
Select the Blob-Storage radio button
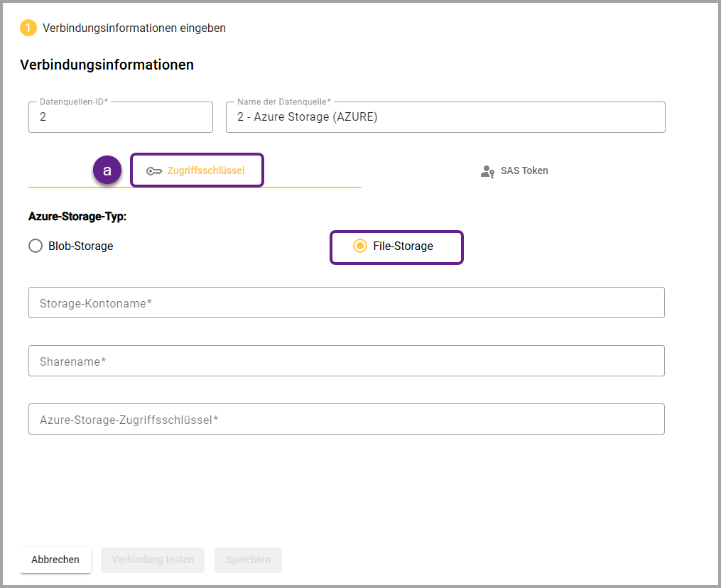point(36,246)
